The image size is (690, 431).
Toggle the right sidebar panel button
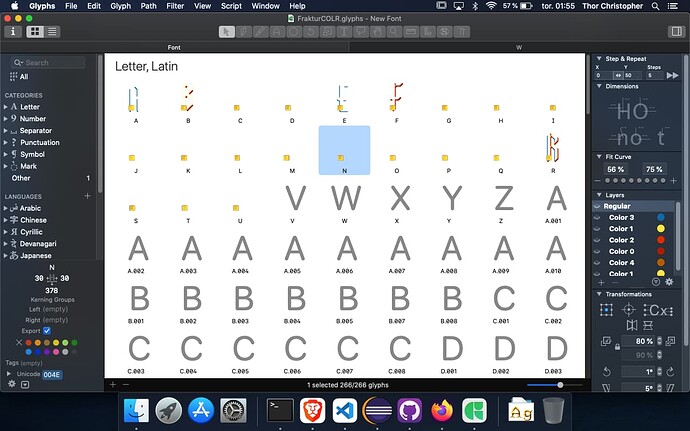[675, 31]
